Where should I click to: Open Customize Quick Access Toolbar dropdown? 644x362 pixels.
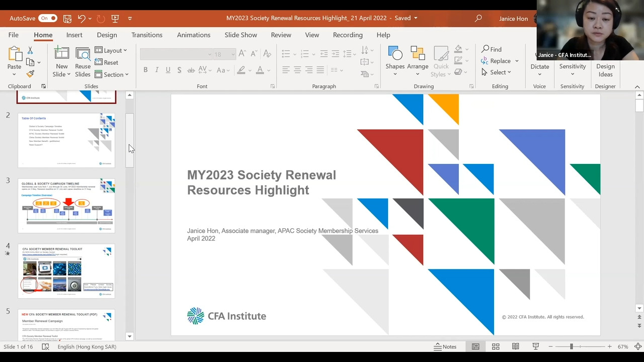click(x=130, y=19)
